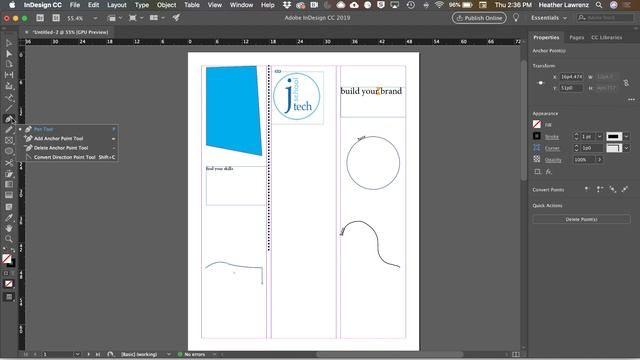Select the Line tool
The image size is (640, 360).
pyautogui.click(x=9, y=108)
